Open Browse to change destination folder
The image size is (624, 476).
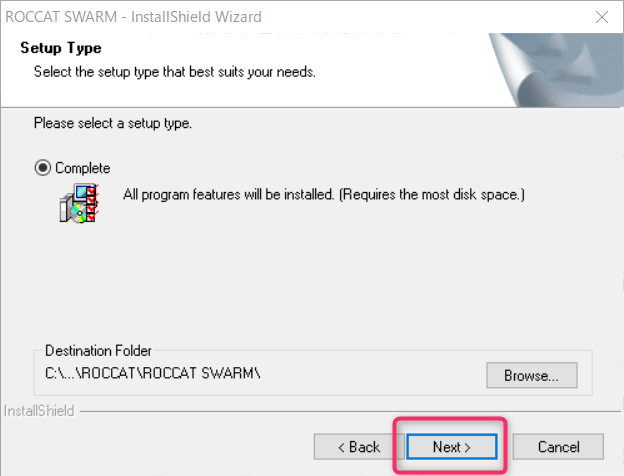532,375
